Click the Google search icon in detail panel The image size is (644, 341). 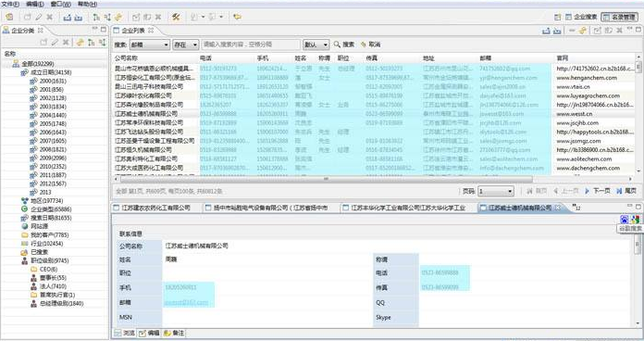click(636, 220)
